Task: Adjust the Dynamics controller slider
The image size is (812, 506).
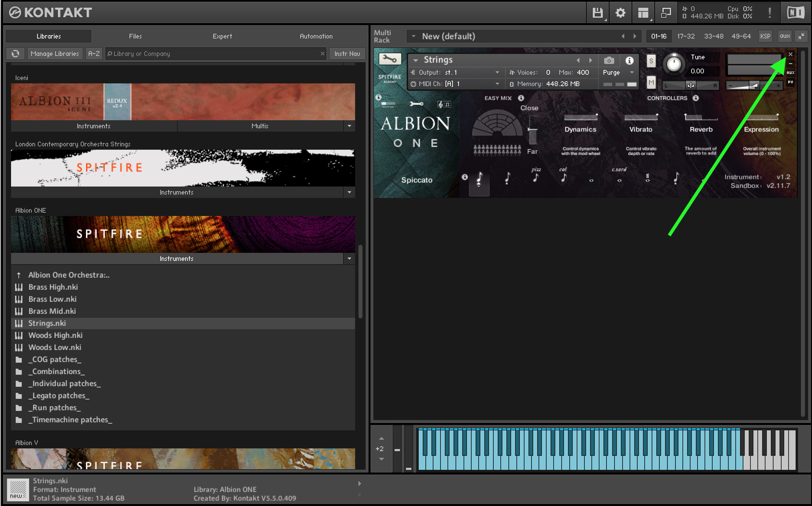Action: 581,117
